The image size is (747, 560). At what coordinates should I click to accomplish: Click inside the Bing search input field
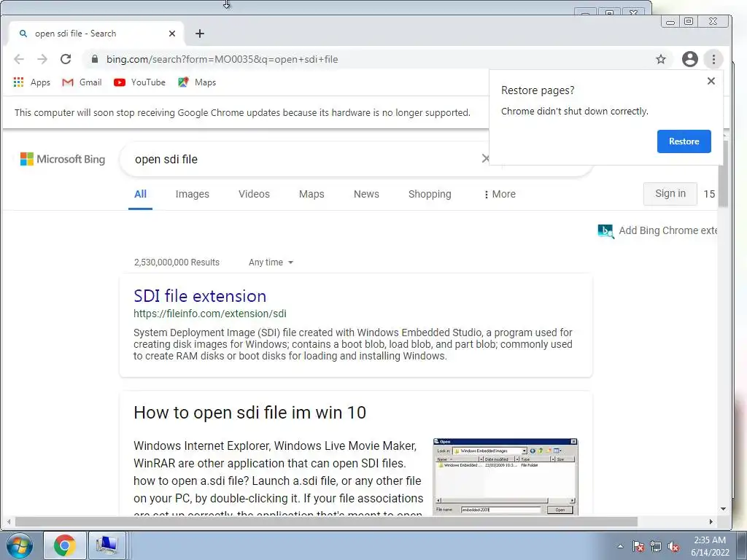click(305, 159)
